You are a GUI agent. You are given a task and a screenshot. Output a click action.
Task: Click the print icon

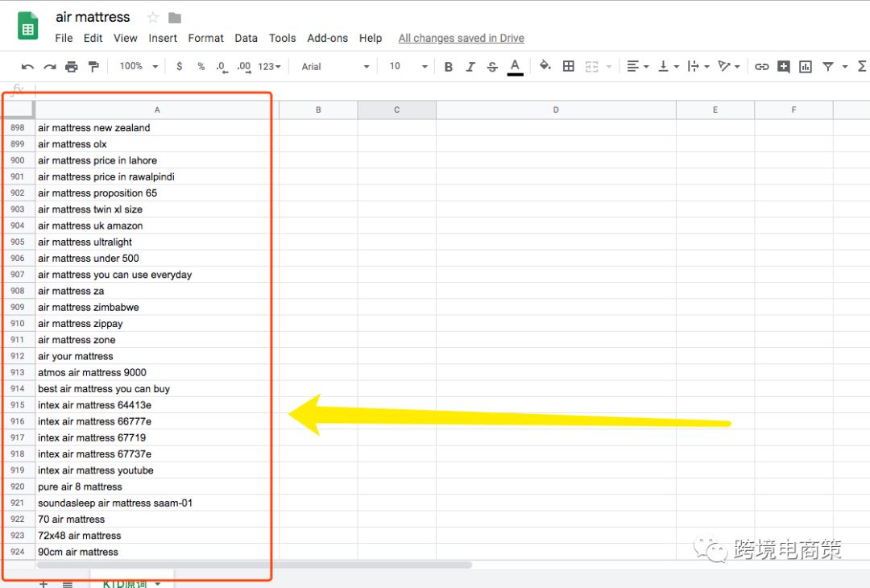(x=72, y=67)
